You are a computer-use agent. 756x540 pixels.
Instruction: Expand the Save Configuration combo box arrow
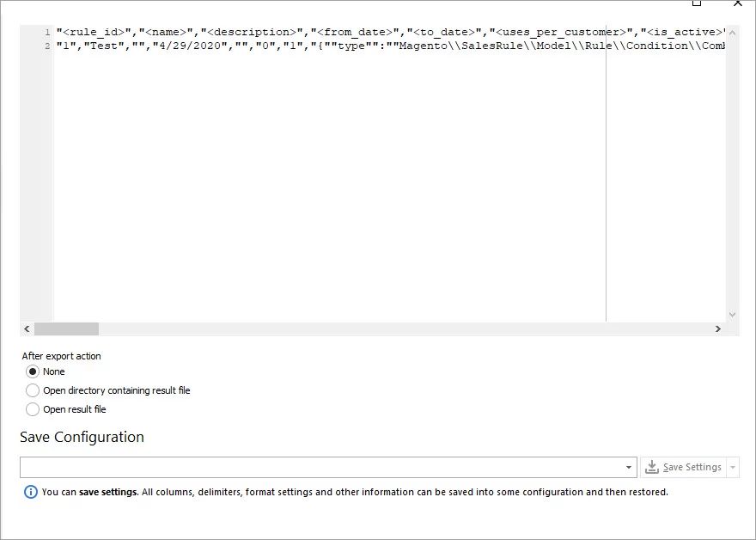(628, 467)
